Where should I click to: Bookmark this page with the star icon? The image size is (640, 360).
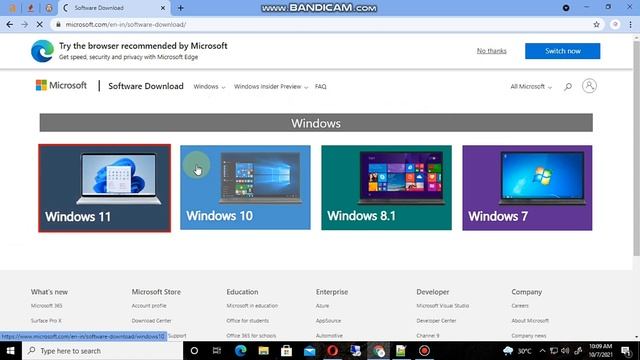tap(596, 24)
